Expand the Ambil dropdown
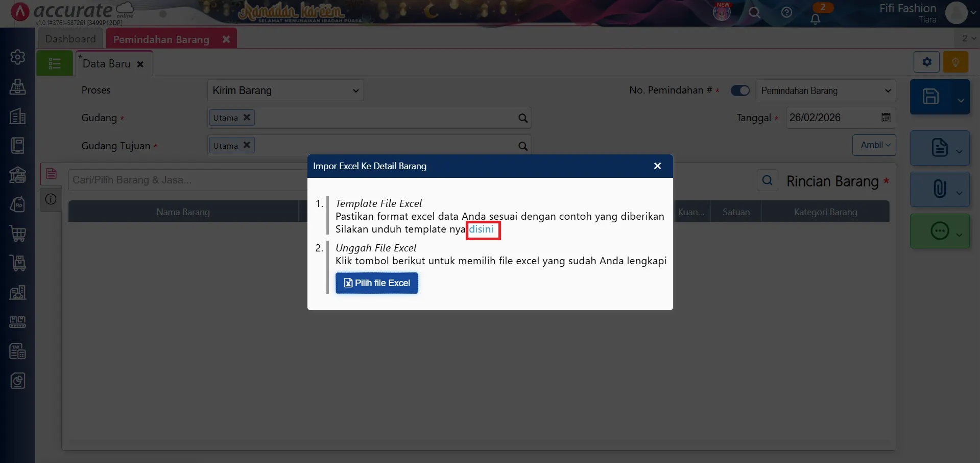Screen dimensions: 980x463 (x=874, y=145)
